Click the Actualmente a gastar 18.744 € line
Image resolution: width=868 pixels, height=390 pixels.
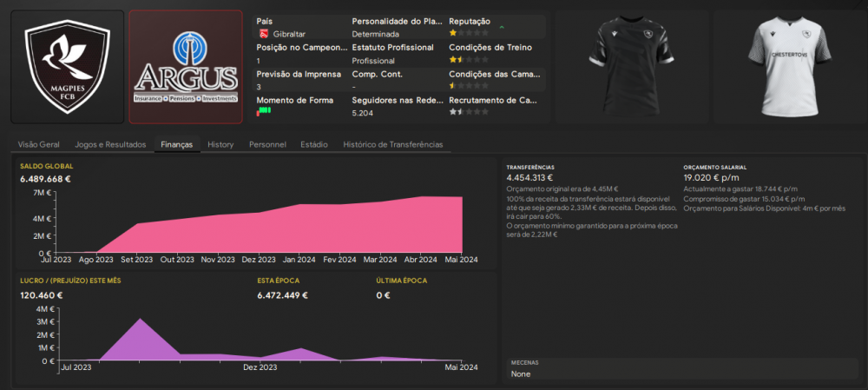740,188
